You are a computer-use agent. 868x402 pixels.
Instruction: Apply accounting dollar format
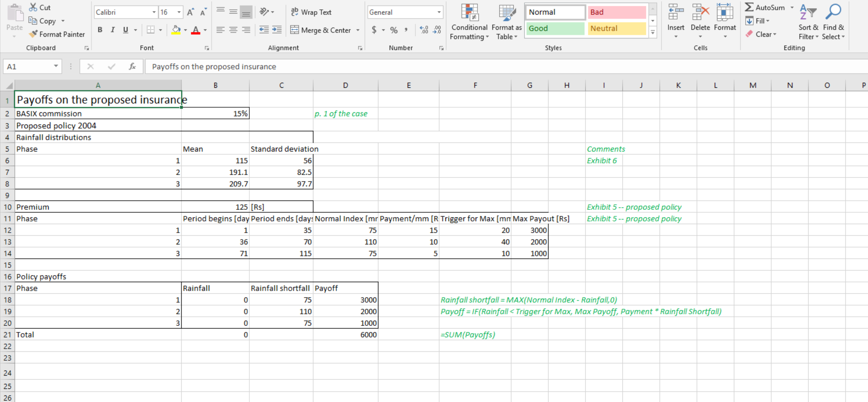pyautogui.click(x=374, y=30)
